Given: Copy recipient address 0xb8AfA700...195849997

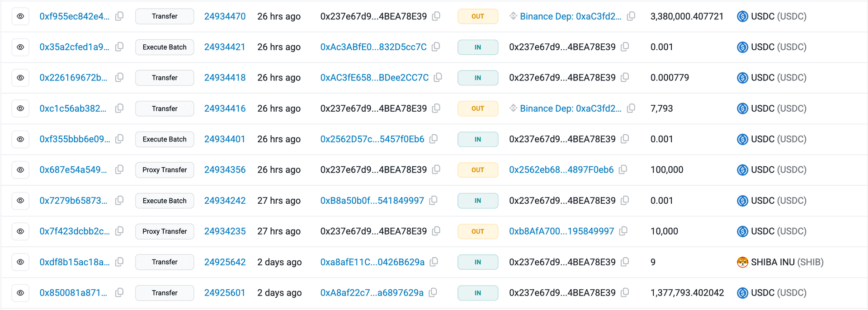Looking at the screenshot, I should click(x=623, y=231).
